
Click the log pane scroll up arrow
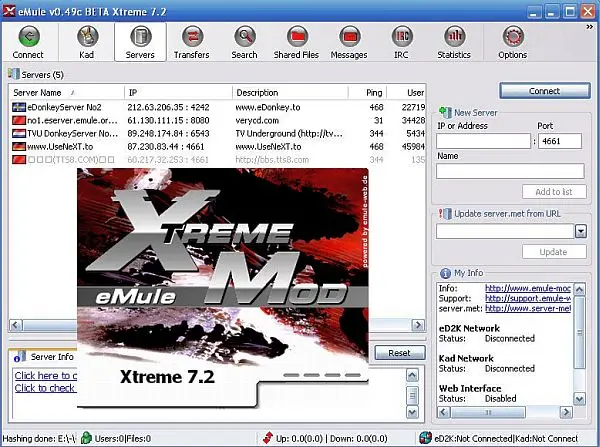(x=412, y=375)
